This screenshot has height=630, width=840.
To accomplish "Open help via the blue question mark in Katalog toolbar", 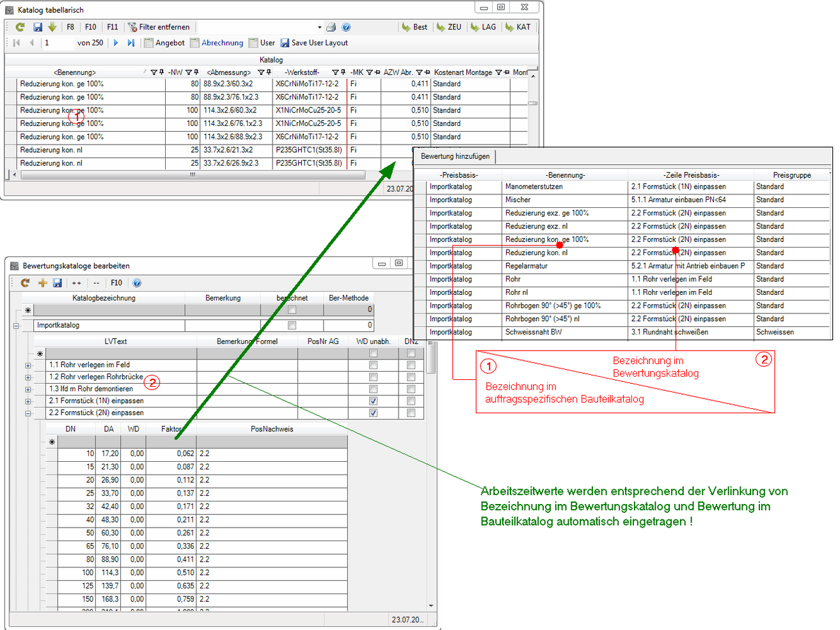I will (346, 27).
